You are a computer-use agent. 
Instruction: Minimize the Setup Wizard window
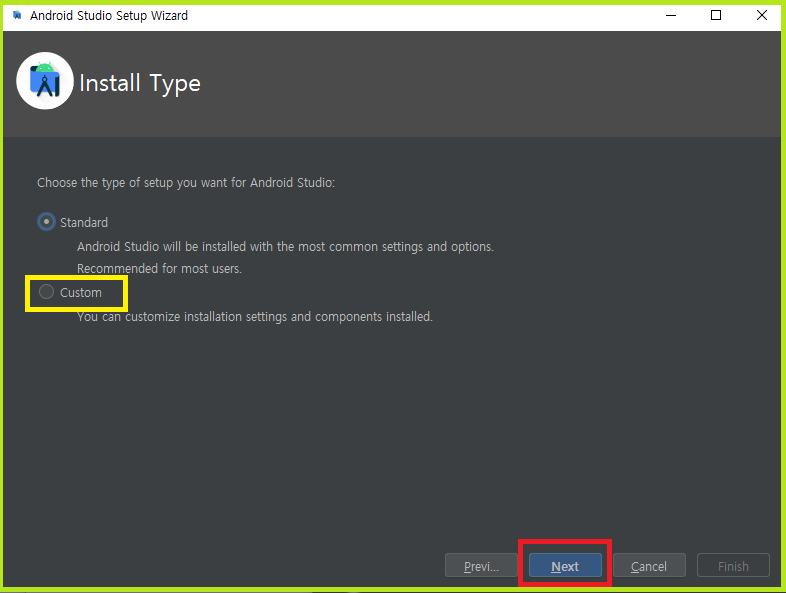click(x=671, y=16)
